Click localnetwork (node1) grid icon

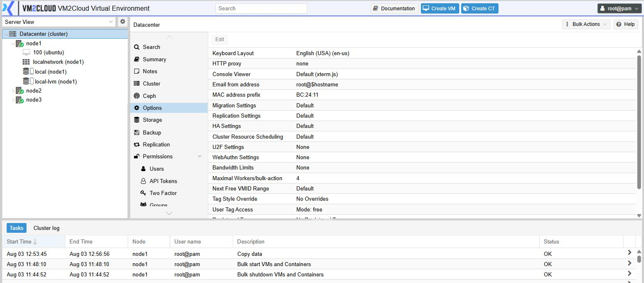(26, 62)
